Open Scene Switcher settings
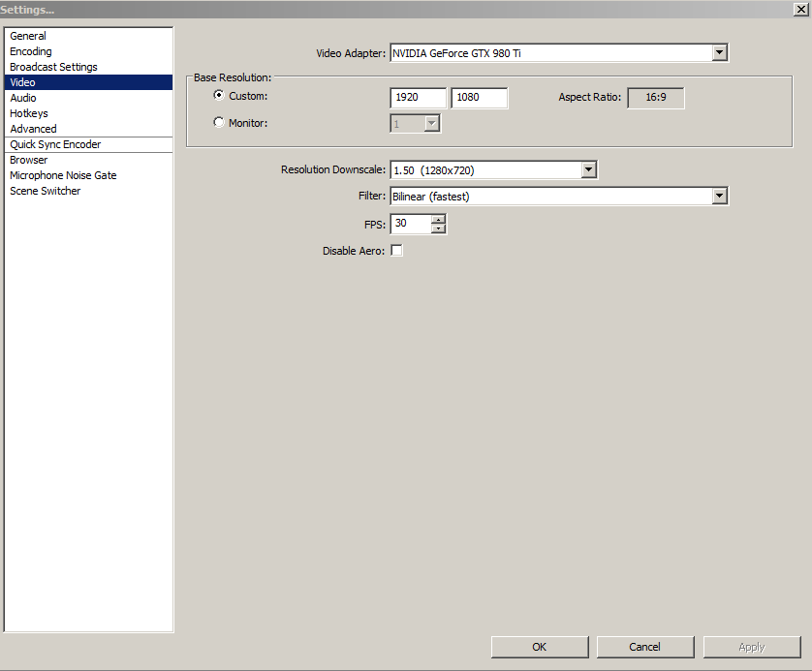Viewport: 812px width, 671px height. pyautogui.click(x=88, y=191)
